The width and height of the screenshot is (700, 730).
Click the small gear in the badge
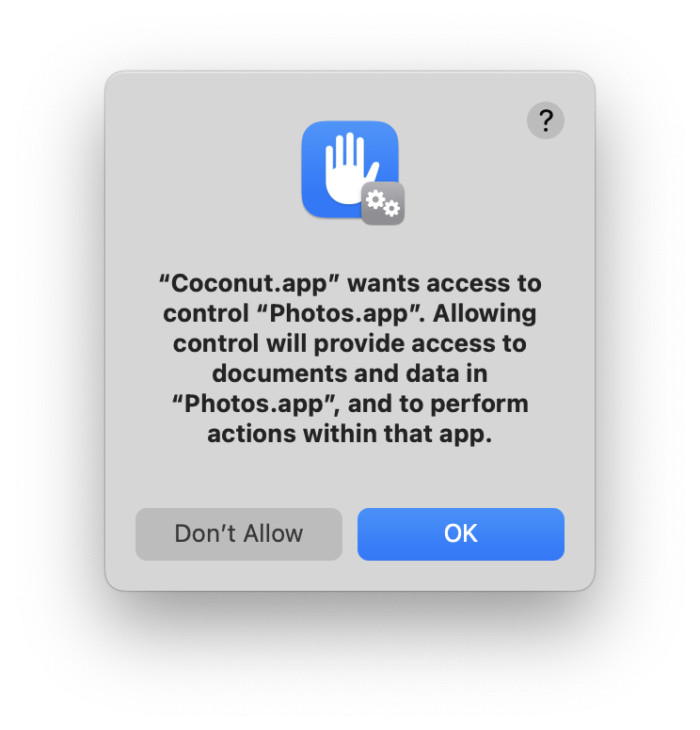click(391, 209)
